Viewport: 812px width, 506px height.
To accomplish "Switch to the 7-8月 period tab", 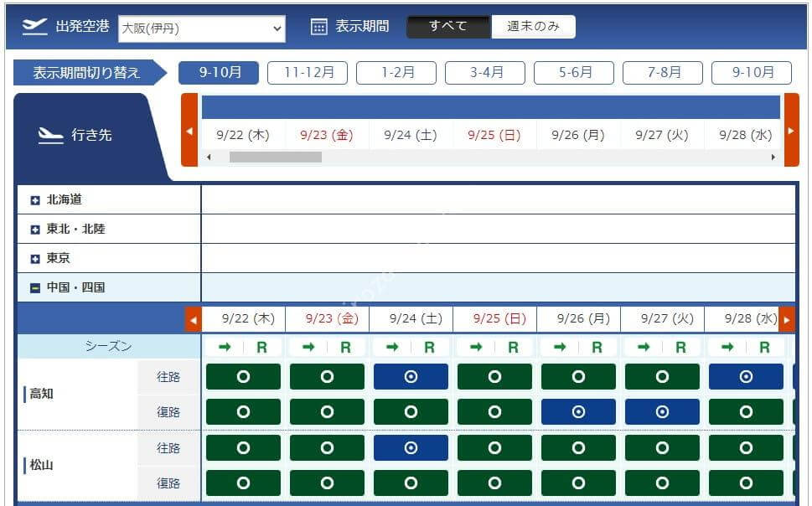I will [663, 73].
